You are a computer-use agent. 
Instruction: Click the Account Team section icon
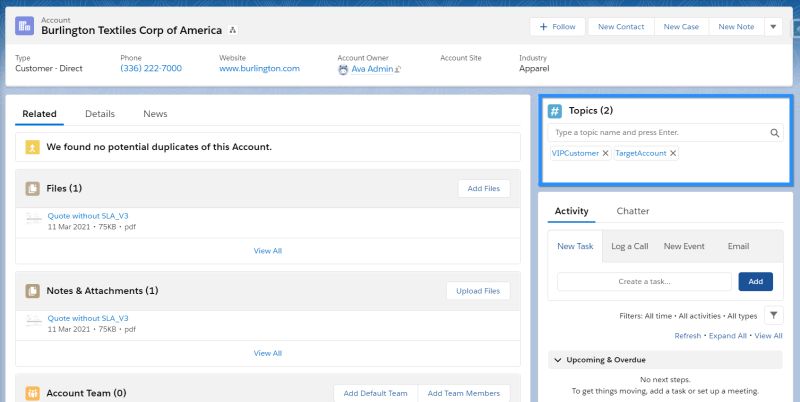pyautogui.click(x=33, y=393)
